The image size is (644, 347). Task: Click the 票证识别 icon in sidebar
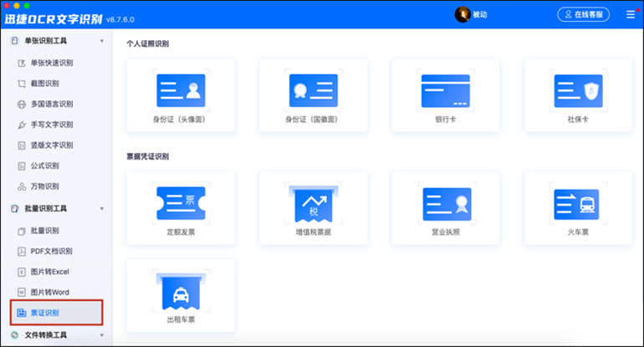point(22,313)
